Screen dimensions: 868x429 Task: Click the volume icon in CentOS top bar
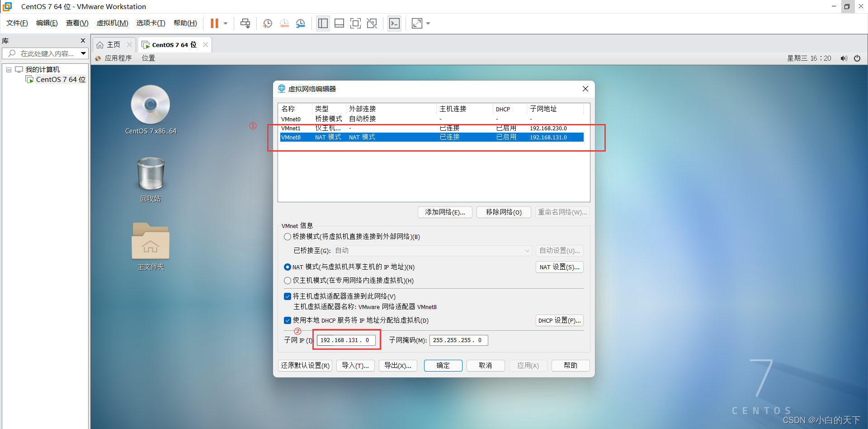844,58
